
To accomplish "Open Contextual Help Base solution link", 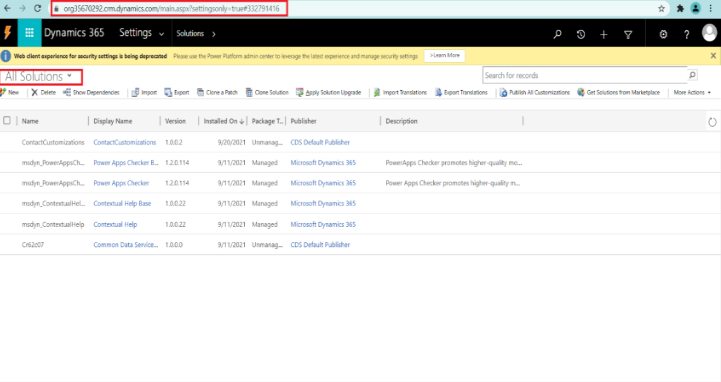I will tap(122, 204).
